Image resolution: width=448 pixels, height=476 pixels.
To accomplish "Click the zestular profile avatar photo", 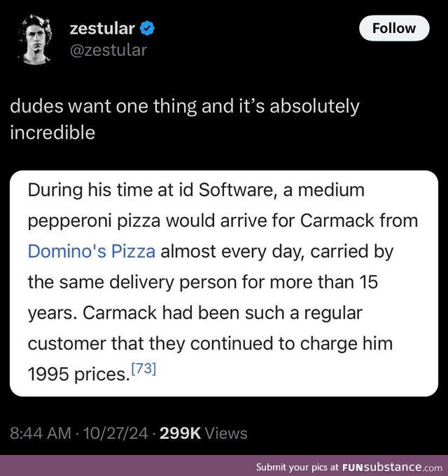I will click(32, 40).
